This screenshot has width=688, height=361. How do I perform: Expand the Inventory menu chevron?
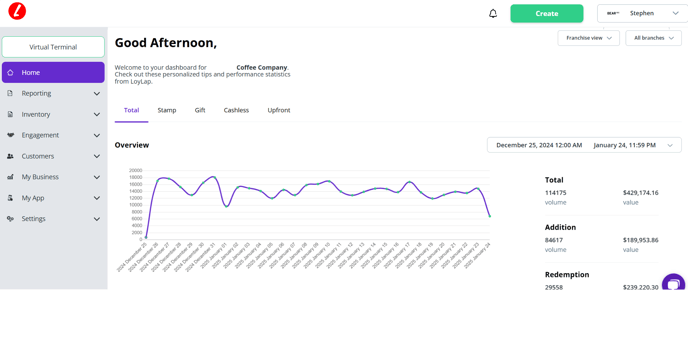97,114
